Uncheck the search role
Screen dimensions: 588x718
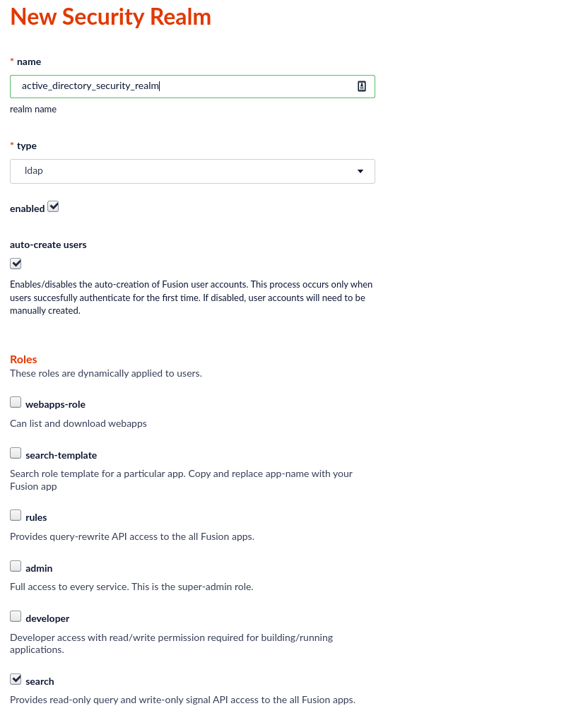tap(16, 678)
